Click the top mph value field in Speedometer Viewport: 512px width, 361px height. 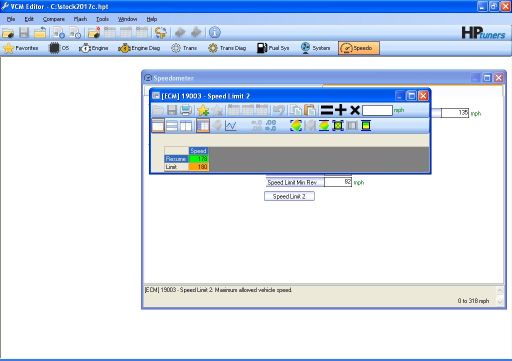pos(455,113)
